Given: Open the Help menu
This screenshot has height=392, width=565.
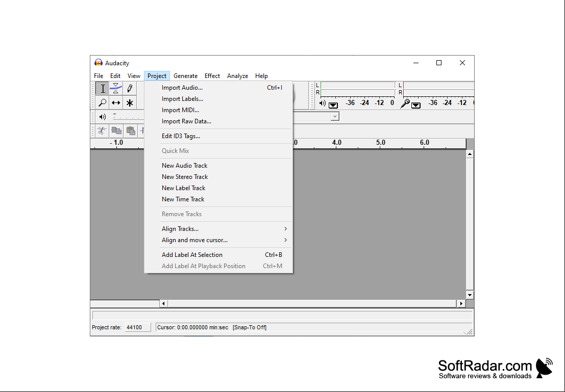Looking at the screenshot, I should [262, 75].
